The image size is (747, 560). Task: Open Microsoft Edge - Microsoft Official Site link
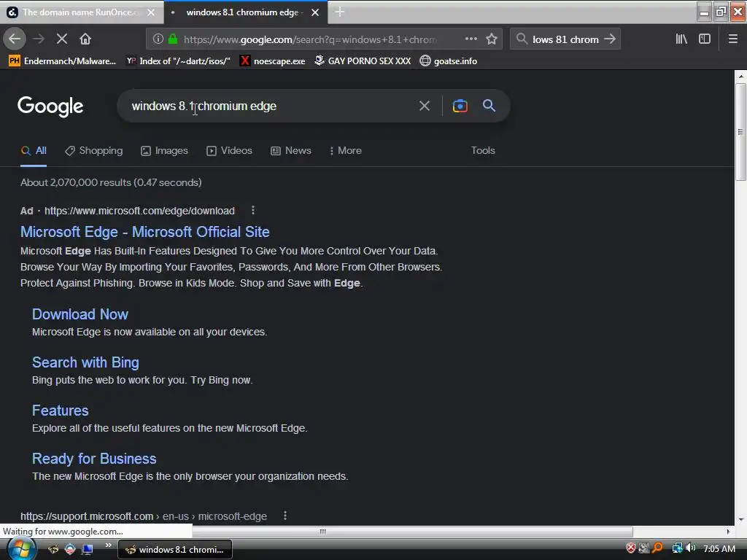(145, 232)
